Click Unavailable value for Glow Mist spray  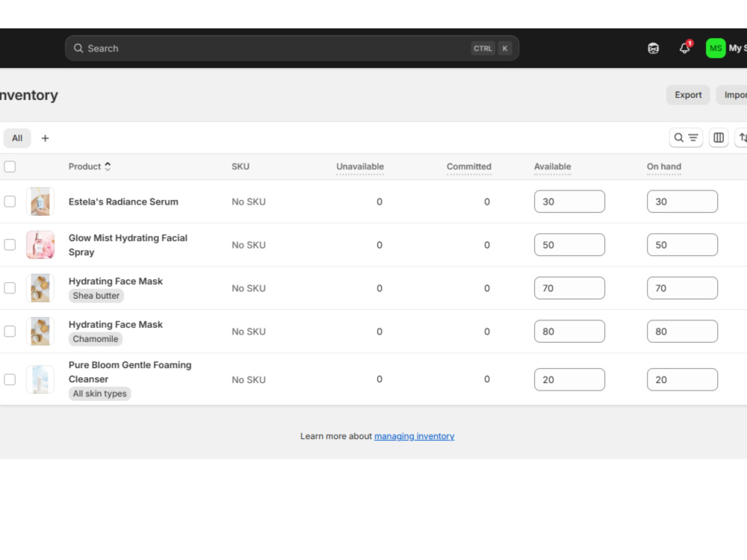click(379, 245)
